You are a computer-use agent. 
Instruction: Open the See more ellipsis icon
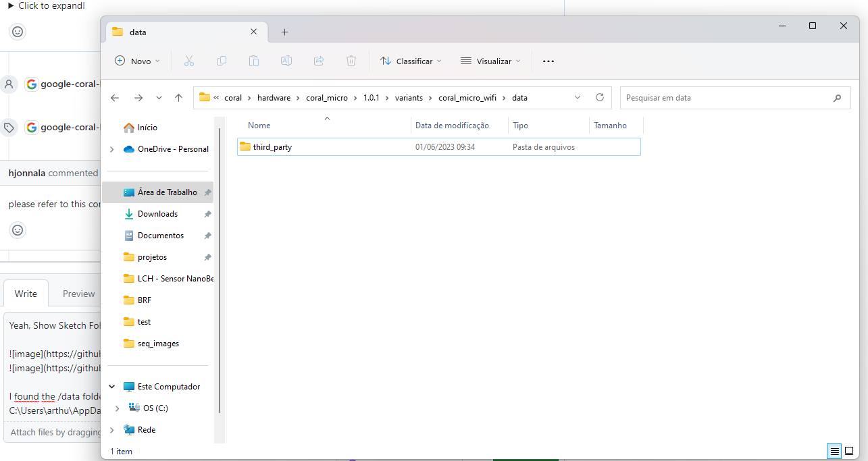tap(548, 61)
